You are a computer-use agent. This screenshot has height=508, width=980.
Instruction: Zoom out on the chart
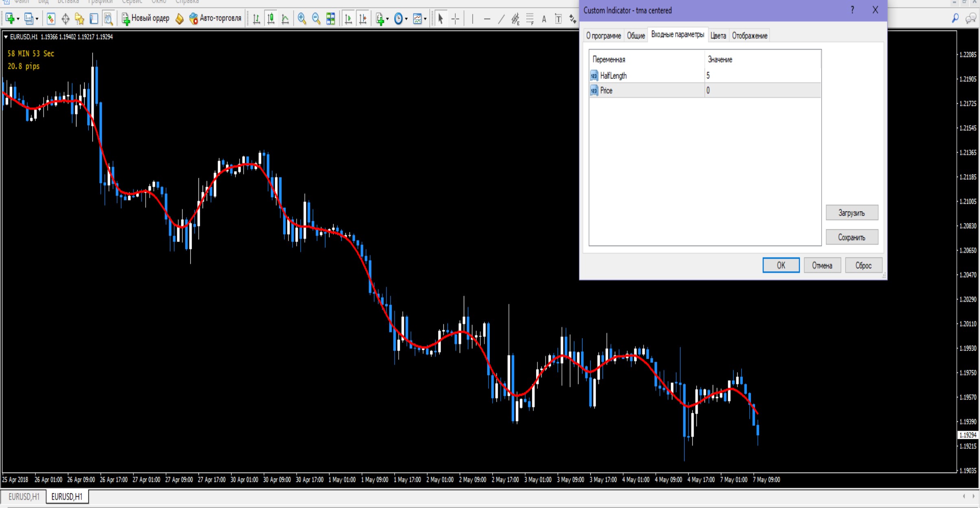coord(316,18)
